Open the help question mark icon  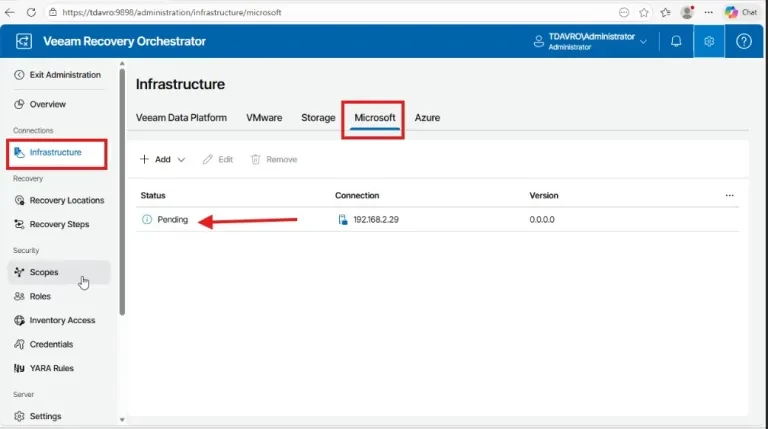click(x=744, y=42)
